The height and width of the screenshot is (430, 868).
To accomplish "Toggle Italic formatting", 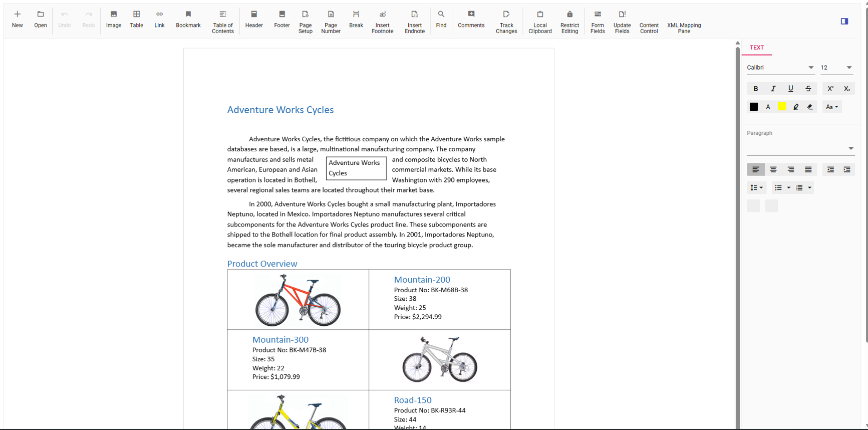I will coord(773,89).
